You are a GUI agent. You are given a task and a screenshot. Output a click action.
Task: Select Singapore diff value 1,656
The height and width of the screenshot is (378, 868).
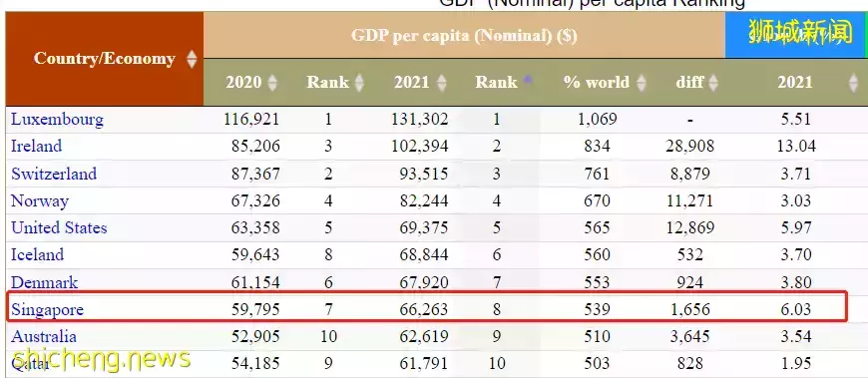[x=689, y=309]
